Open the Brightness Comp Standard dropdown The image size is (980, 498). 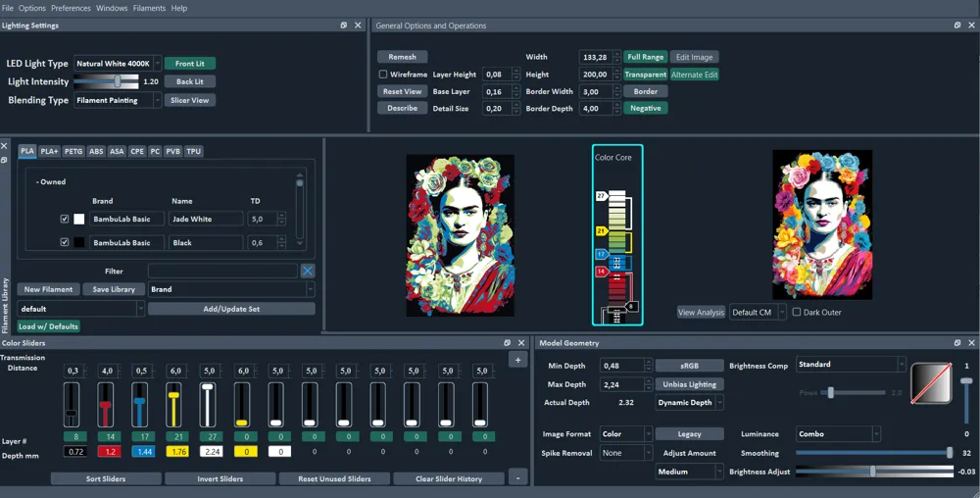click(x=852, y=365)
